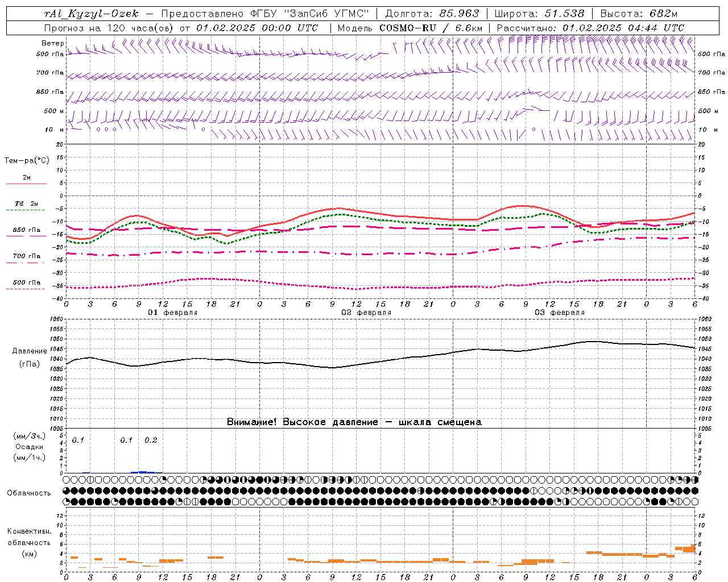This screenshot has height=582, width=728.
Task: Click the Td 2м legend entry
Action: coord(27,203)
